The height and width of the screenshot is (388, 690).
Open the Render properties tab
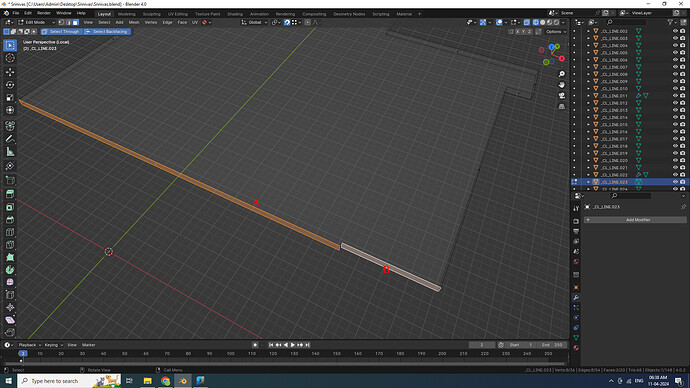576,221
